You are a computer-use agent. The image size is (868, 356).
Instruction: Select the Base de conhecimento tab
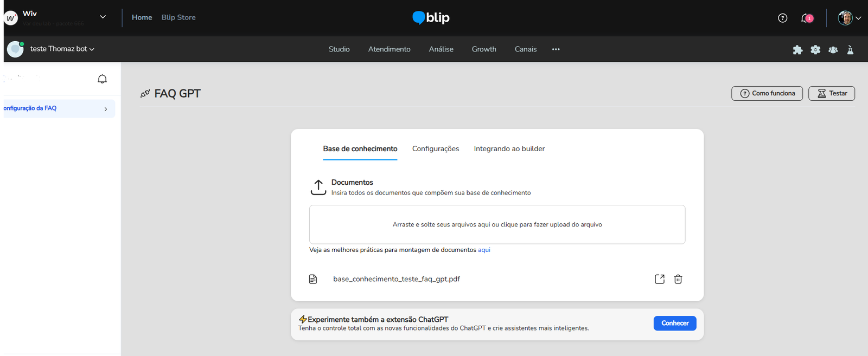point(360,149)
